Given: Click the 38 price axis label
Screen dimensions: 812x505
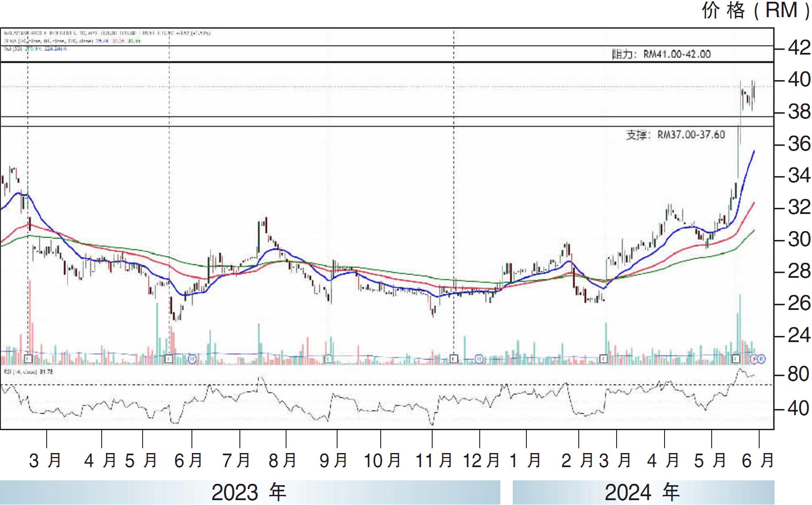Looking at the screenshot, I should pyautogui.click(x=799, y=112).
